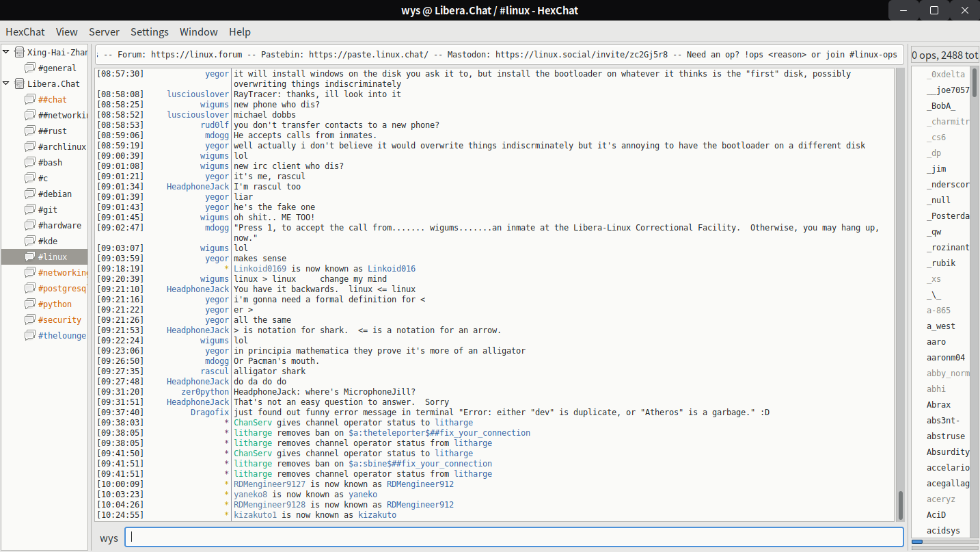Screen dimensions: 980x552
Task: Open the Server menu
Action: [x=104, y=31]
